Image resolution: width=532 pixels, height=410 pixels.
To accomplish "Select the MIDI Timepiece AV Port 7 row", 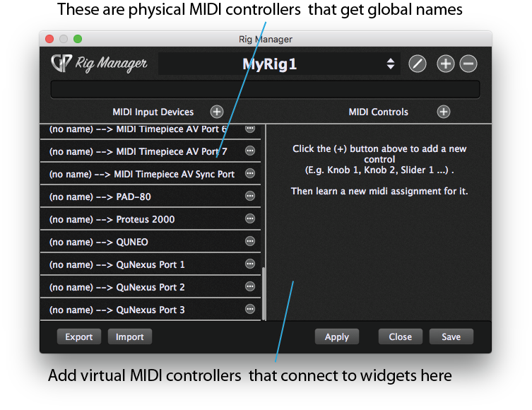I will 150,151.
